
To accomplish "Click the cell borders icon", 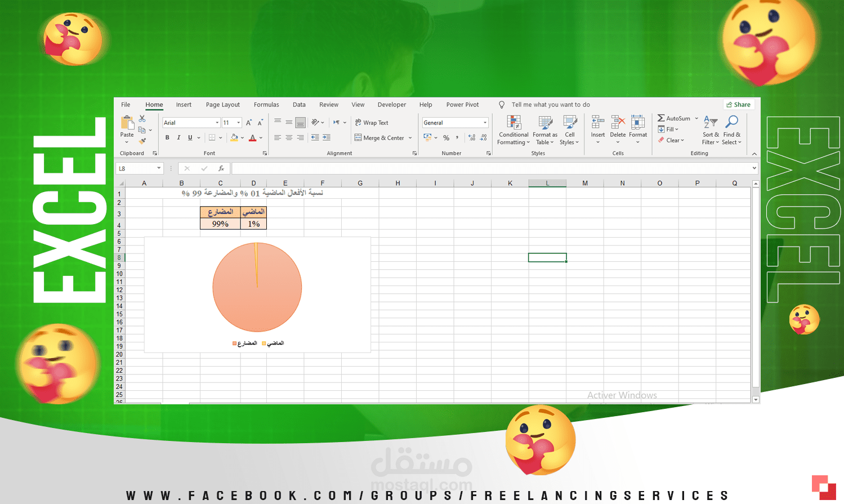I will pos(212,137).
